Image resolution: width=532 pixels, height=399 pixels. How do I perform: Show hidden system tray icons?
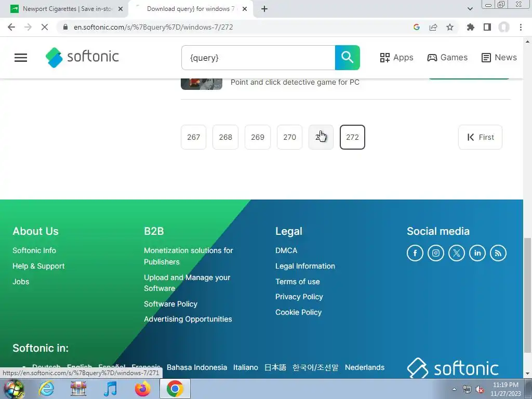(x=454, y=390)
